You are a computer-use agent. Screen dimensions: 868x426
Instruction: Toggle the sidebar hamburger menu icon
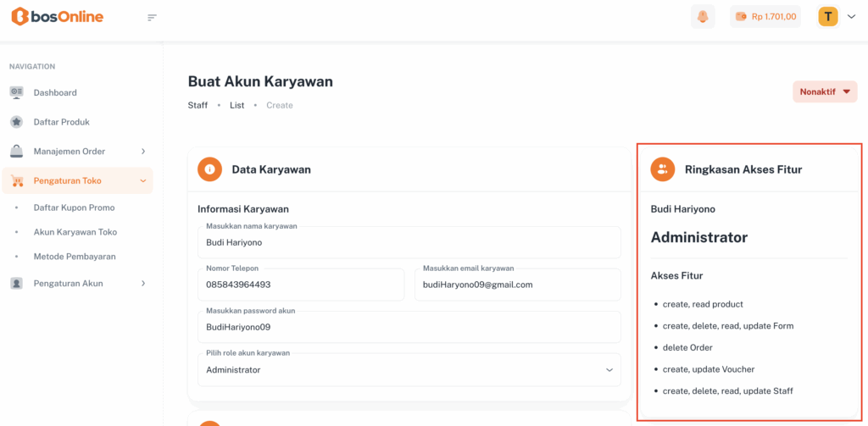tap(152, 17)
